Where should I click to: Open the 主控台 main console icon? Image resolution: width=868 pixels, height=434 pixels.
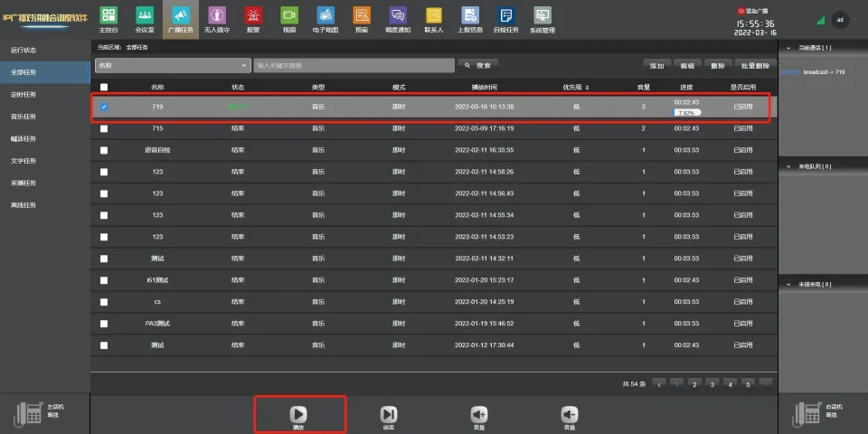(x=108, y=19)
